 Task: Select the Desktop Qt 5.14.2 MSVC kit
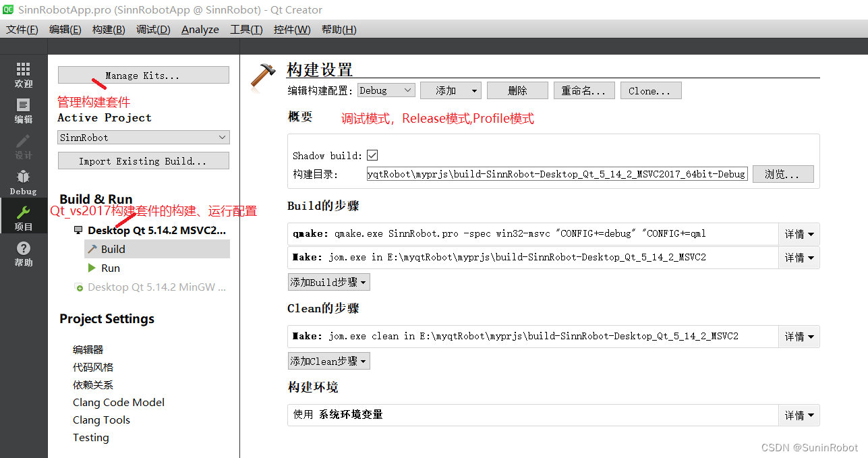click(157, 231)
